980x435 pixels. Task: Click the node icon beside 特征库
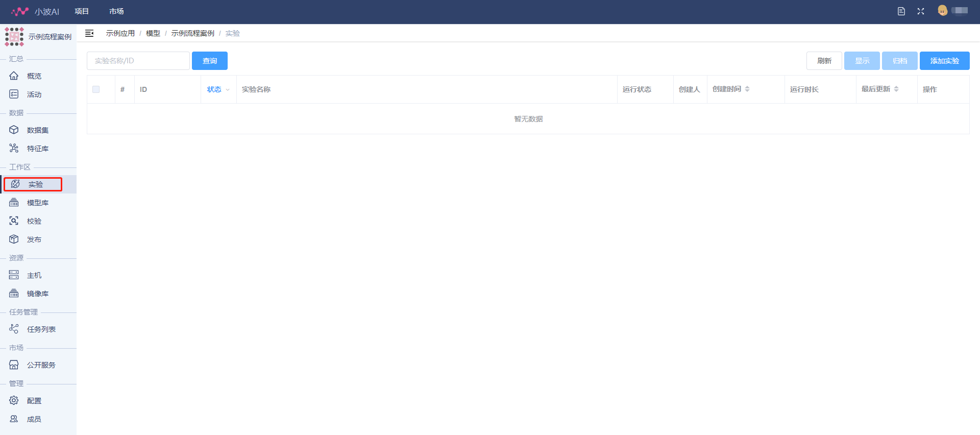click(14, 148)
